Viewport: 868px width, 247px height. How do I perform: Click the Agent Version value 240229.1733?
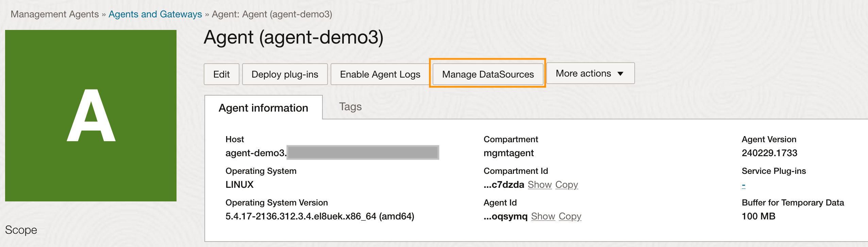point(769,153)
